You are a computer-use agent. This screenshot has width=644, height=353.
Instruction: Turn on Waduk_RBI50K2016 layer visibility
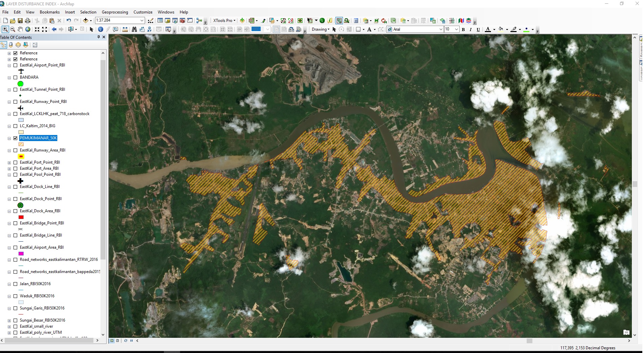coord(16,296)
